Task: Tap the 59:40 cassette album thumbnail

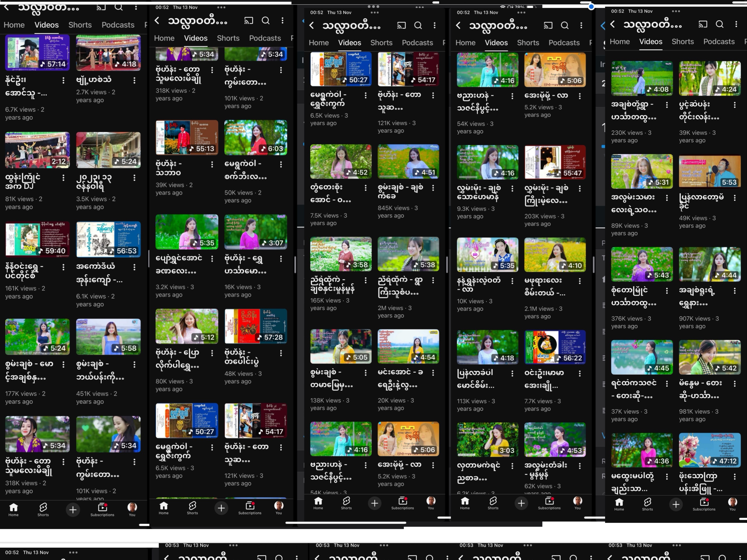Action: coord(37,239)
